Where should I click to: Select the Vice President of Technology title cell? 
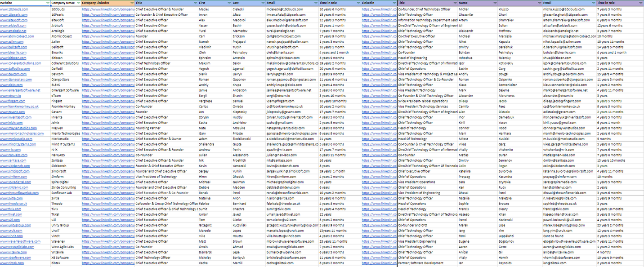coord(166,177)
